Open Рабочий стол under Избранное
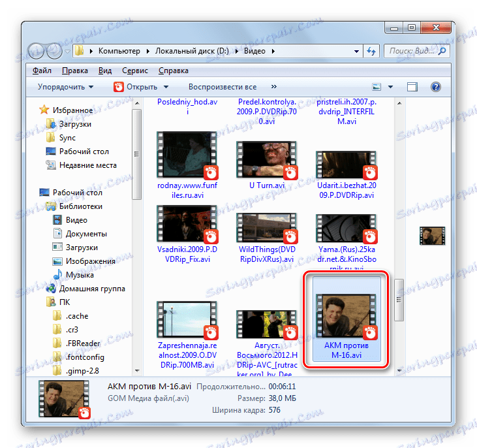Viewport: 477px width, 448px height. pos(77,152)
